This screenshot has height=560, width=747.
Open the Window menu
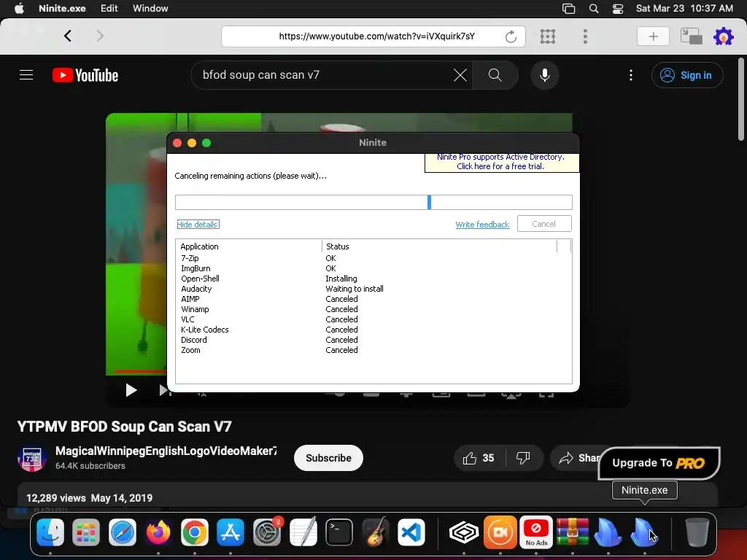point(150,8)
